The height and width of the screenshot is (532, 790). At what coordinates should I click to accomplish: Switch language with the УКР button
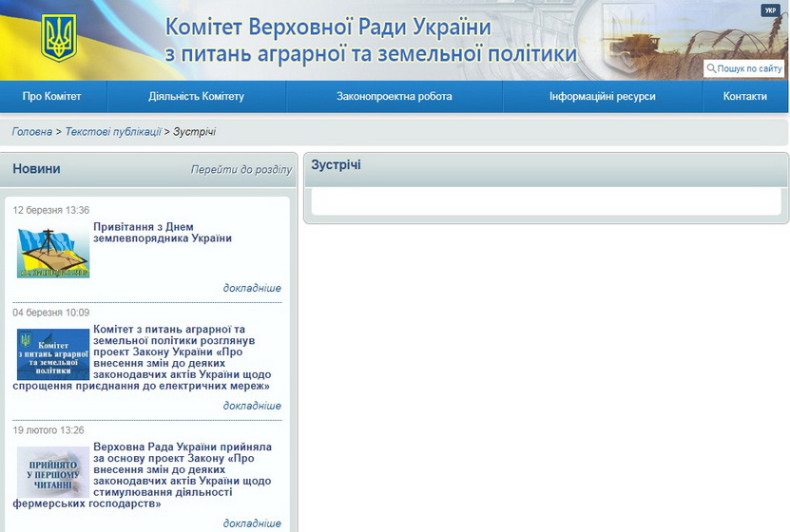[770, 10]
